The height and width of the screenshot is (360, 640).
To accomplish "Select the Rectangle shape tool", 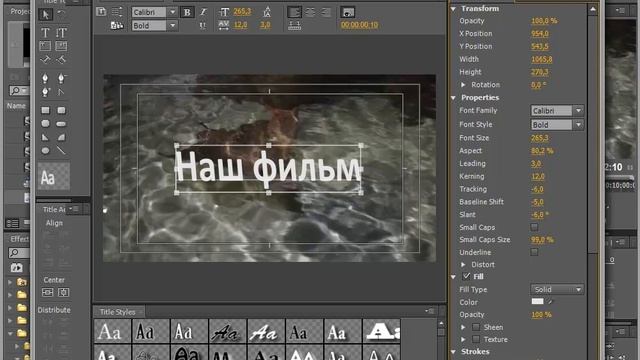I will 45,110.
